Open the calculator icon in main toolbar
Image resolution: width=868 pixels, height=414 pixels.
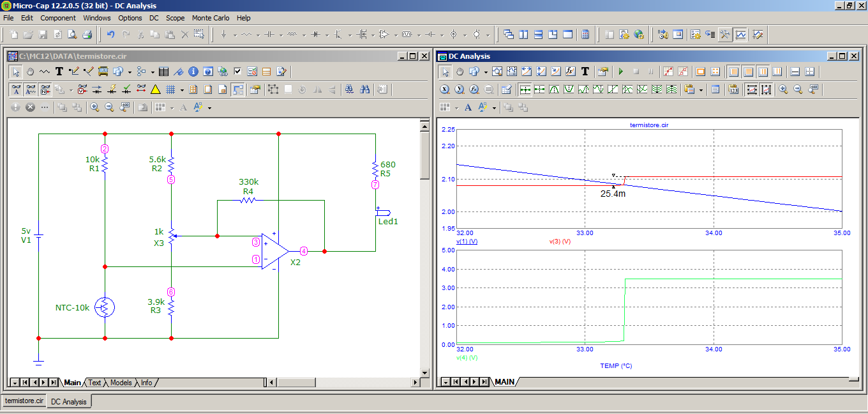pyautogui.click(x=585, y=34)
